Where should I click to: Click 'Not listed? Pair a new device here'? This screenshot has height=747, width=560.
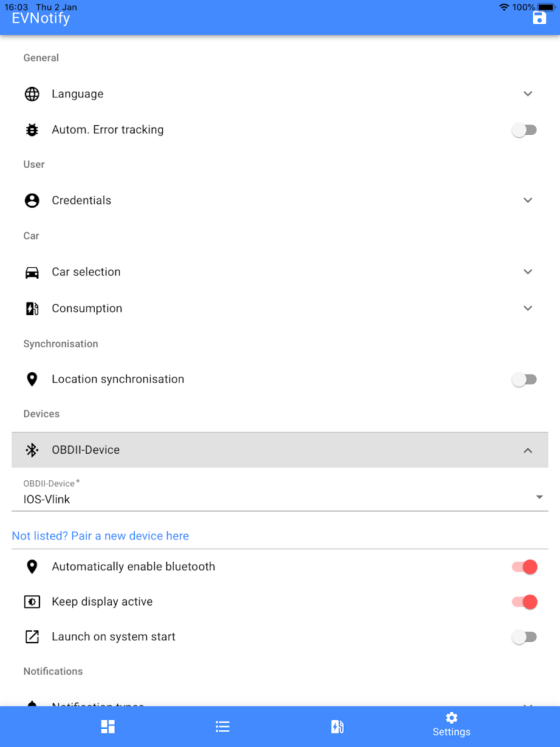coord(100,536)
